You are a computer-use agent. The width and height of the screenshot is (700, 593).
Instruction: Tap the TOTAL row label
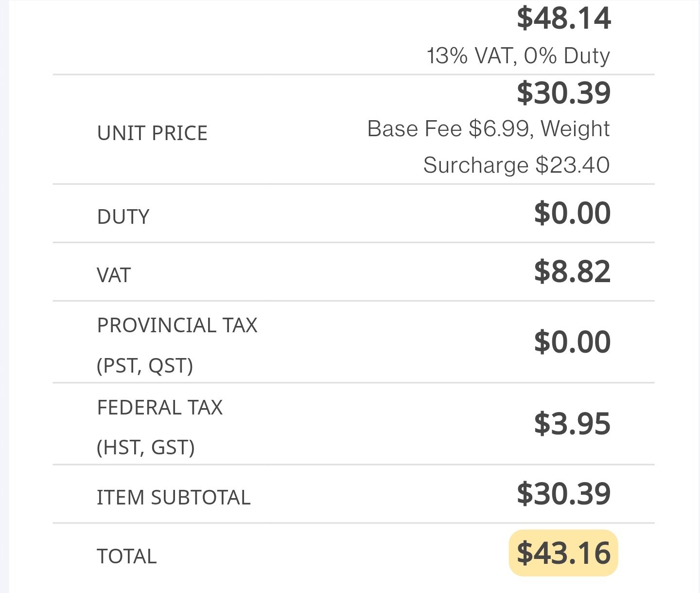[x=127, y=556]
